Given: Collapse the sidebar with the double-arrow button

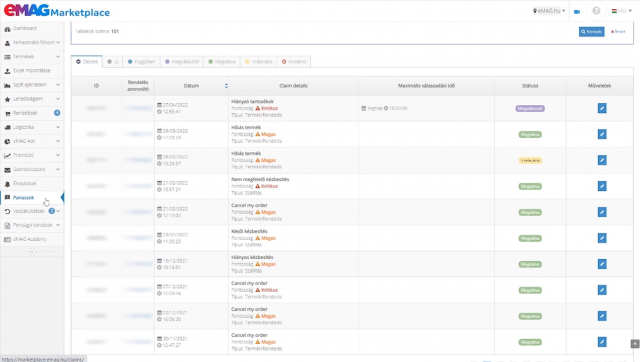Looking at the screenshot, I should pos(32,252).
